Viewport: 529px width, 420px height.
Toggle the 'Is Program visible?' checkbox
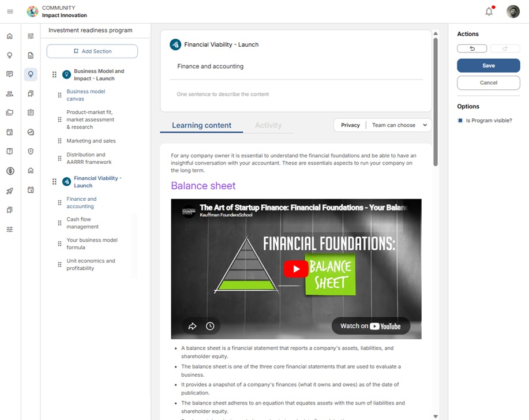pos(460,121)
